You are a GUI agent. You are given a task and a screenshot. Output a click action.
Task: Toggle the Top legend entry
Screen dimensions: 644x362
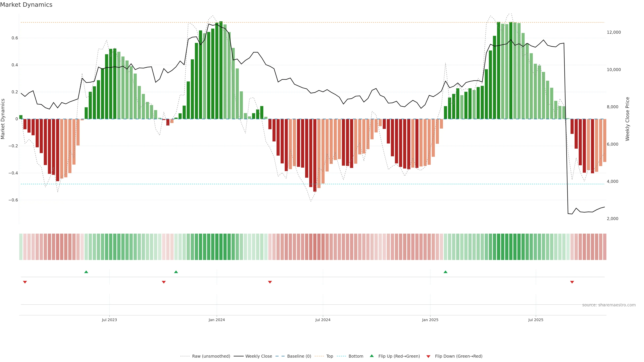pos(330,356)
